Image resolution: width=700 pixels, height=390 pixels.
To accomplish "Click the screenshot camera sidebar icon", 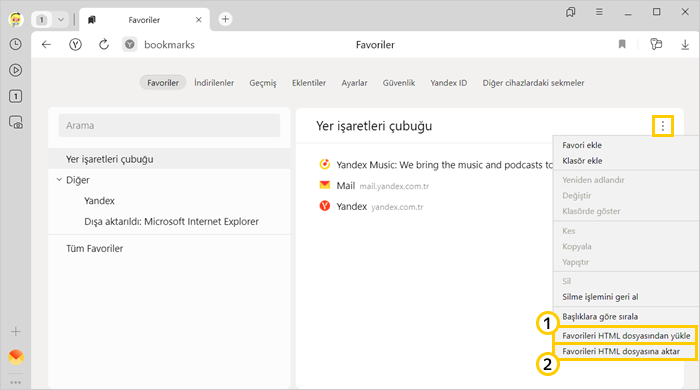I will pos(16,122).
